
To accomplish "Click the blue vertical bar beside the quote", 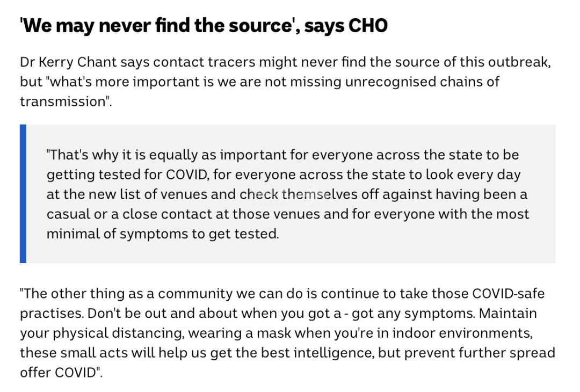I will (23, 193).
